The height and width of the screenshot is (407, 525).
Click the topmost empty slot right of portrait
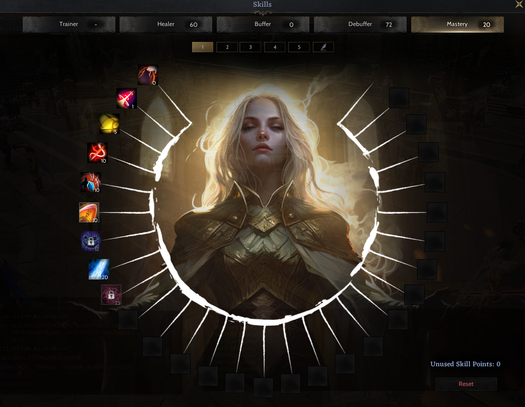pos(399,98)
